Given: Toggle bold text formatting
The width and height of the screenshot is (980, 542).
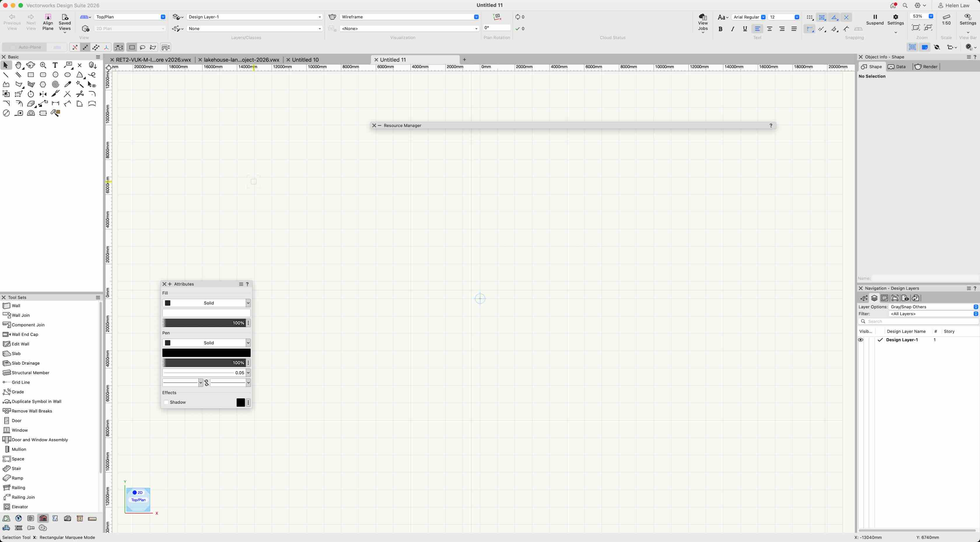Looking at the screenshot, I should click(720, 29).
